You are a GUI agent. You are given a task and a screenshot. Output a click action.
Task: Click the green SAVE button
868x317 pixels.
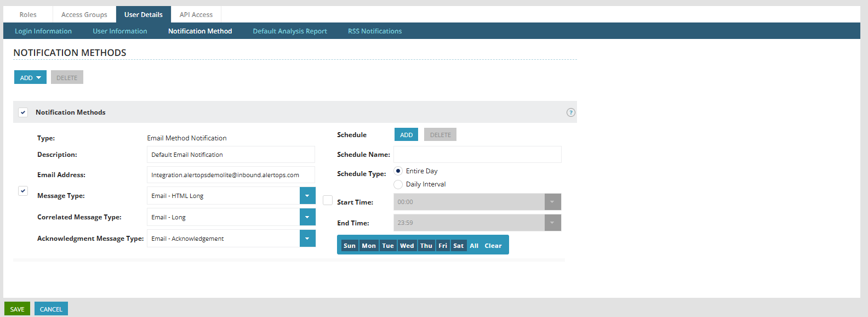[x=17, y=309]
